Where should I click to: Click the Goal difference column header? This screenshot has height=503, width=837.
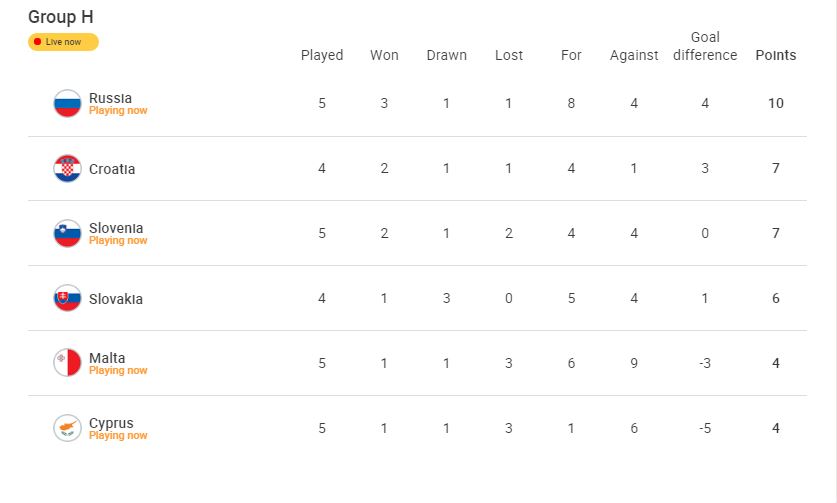tap(705, 46)
